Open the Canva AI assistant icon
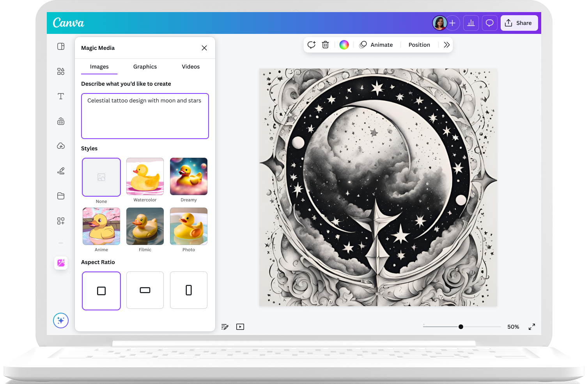The width and height of the screenshot is (588, 384). pos(61,321)
